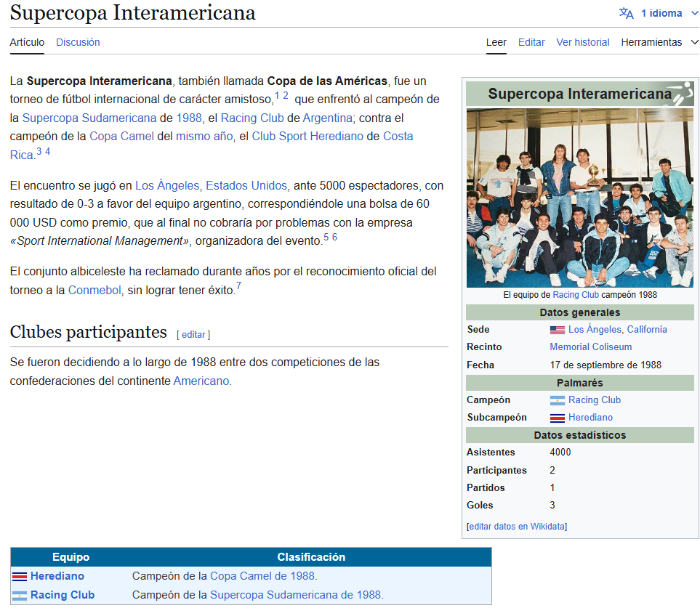Open the Memorial Coliseum link
Image resolution: width=700 pixels, height=608 pixels.
[591, 347]
